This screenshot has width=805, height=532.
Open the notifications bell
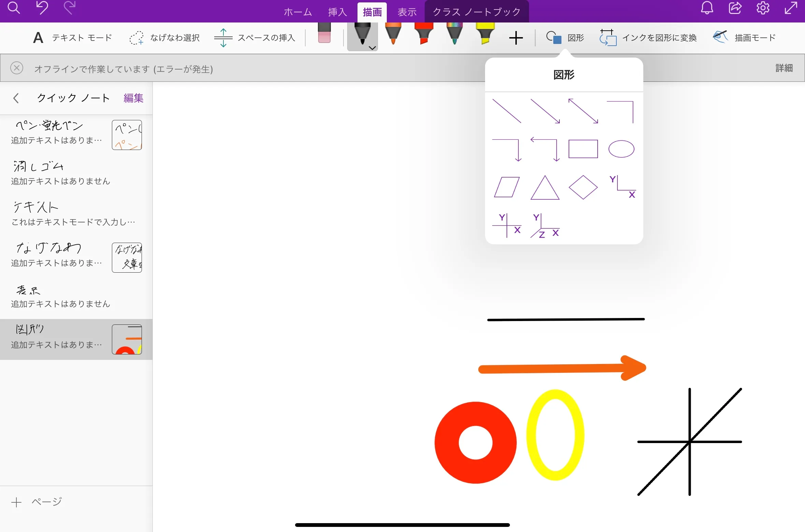(x=707, y=8)
